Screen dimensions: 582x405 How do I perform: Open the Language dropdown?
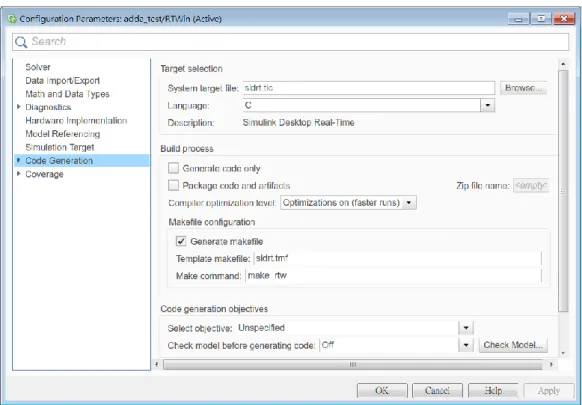coord(488,105)
